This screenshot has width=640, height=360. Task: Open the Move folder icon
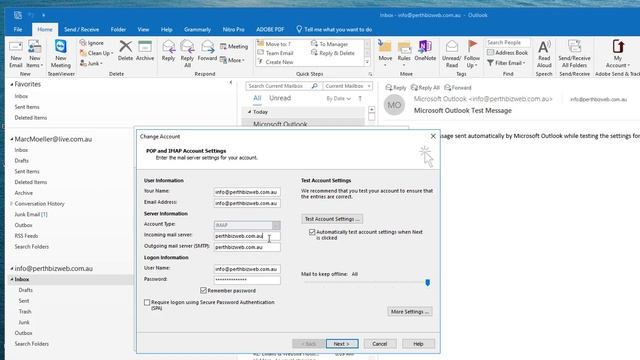(x=385, y=54)
